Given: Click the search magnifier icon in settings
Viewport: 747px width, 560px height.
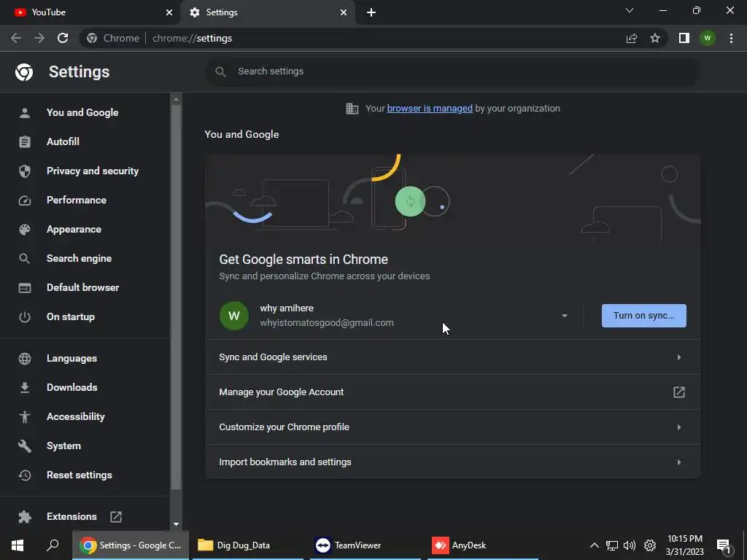Looking at the screenshot, I should 220,71.
